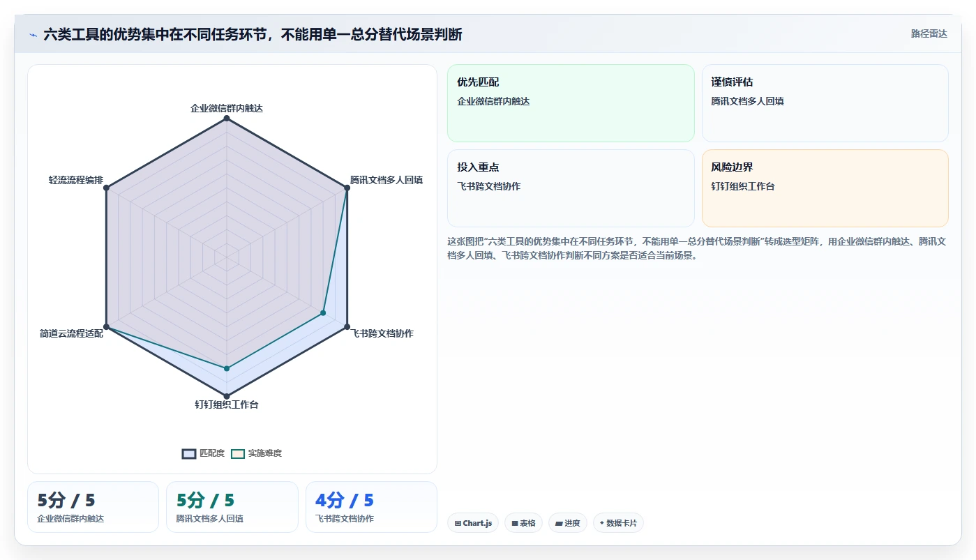976x560 pixels.
Task: Click 企业微信群内触达 text in 优先匹配 card
Action: tap(493, 101)
